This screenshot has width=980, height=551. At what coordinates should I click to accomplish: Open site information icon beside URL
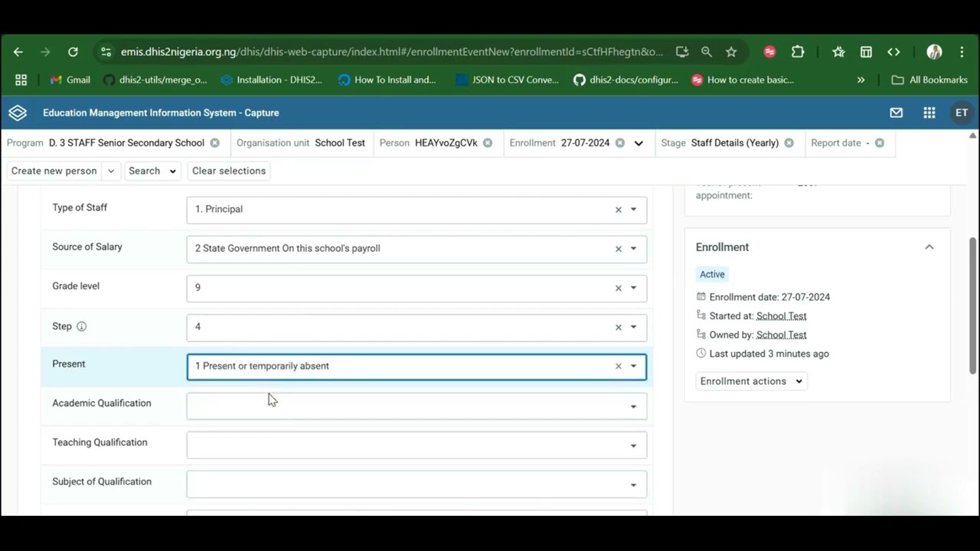point(106,52)
